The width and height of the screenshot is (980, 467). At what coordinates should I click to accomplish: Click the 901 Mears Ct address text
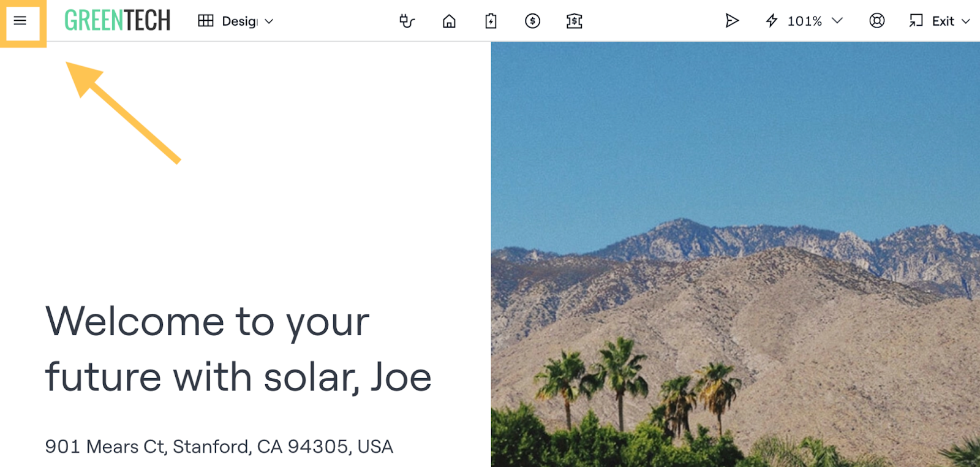[x=219, y=447]
